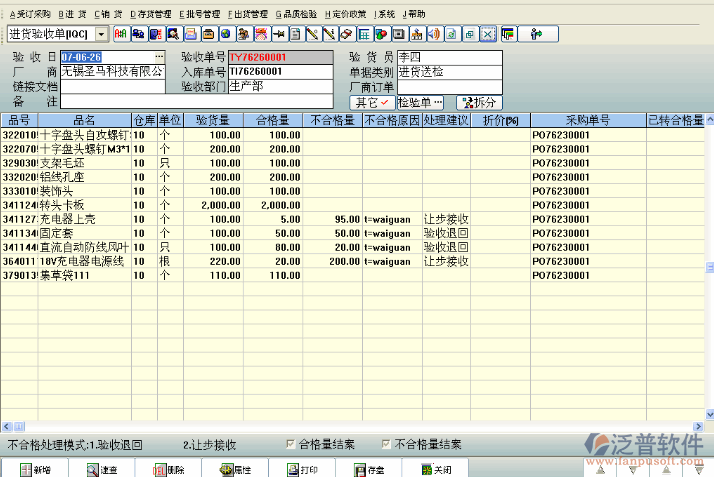Click the 拆分 button
This screenshot has height=477, width=714.
point(479,102)
